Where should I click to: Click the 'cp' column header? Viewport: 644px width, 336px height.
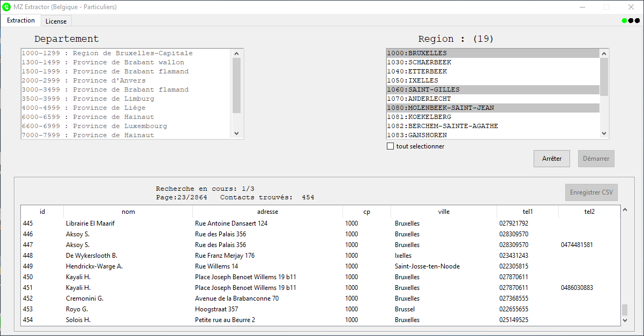[366, 212]
